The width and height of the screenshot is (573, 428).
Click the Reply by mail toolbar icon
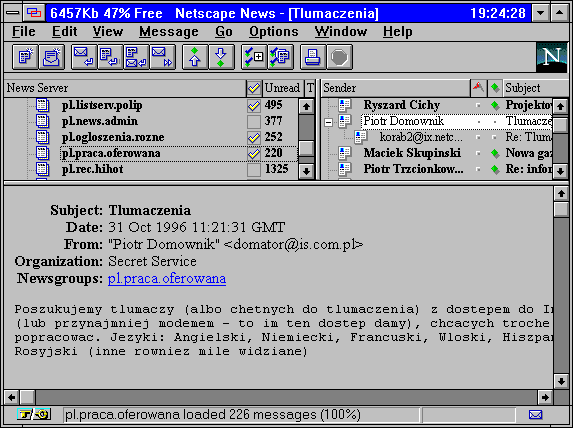coord(84,57)
